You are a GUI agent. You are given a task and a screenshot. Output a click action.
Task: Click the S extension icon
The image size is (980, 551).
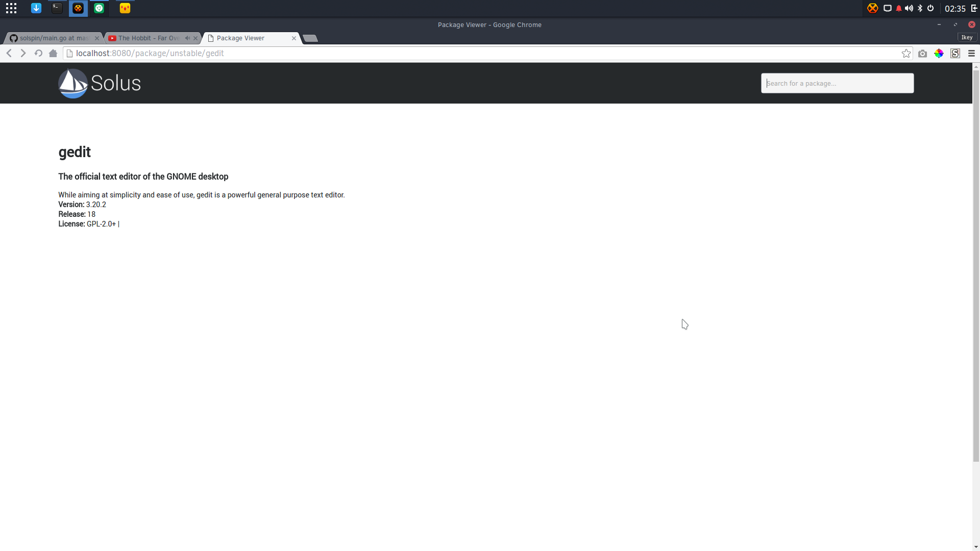tap(955, 54)
